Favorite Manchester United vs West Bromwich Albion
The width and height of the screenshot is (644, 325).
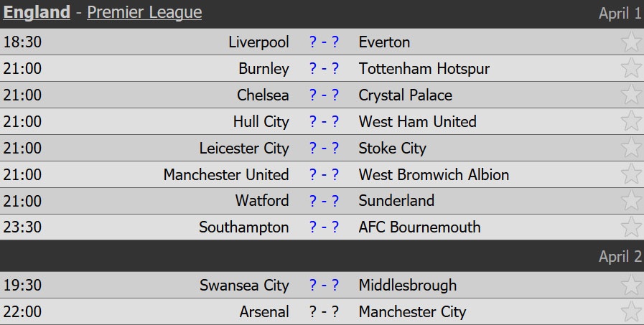click(x=631, y=174)
